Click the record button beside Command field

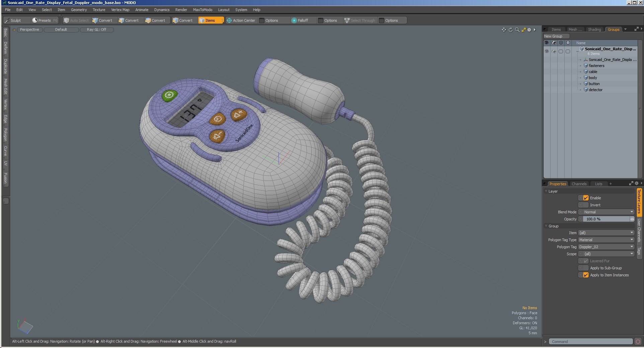pos(638,342)
